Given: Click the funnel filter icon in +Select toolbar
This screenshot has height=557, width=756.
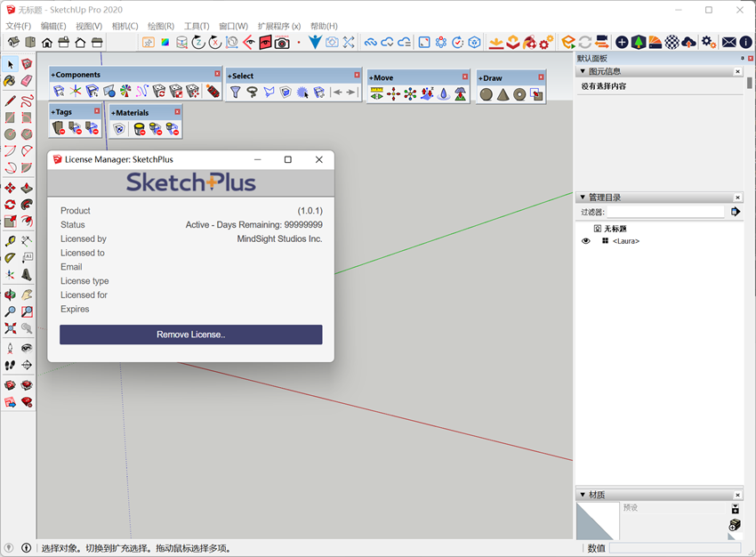Looking at the screenshot, I should [236, 92].
